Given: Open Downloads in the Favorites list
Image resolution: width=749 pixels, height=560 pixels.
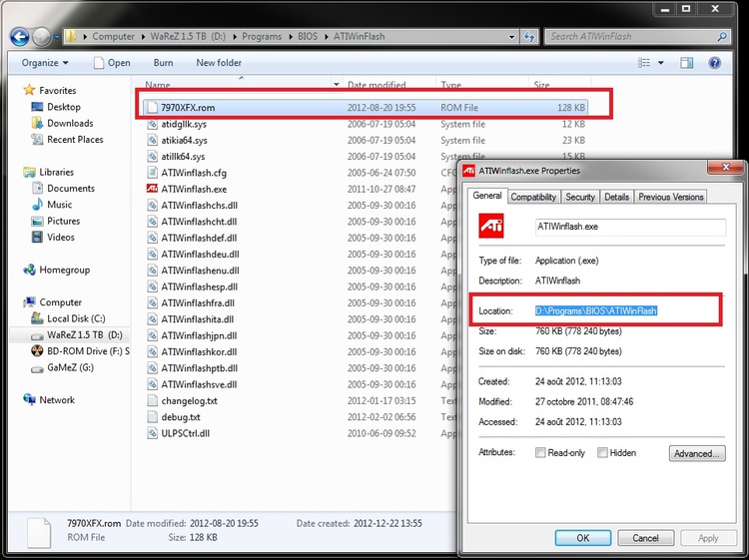Looking at the screenshot, I should (70, 124).
